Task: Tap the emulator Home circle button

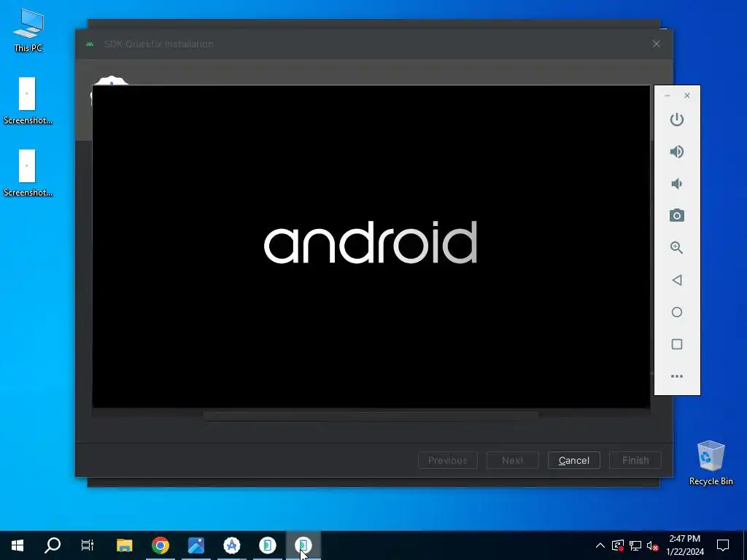Action: tap(676, 312)
